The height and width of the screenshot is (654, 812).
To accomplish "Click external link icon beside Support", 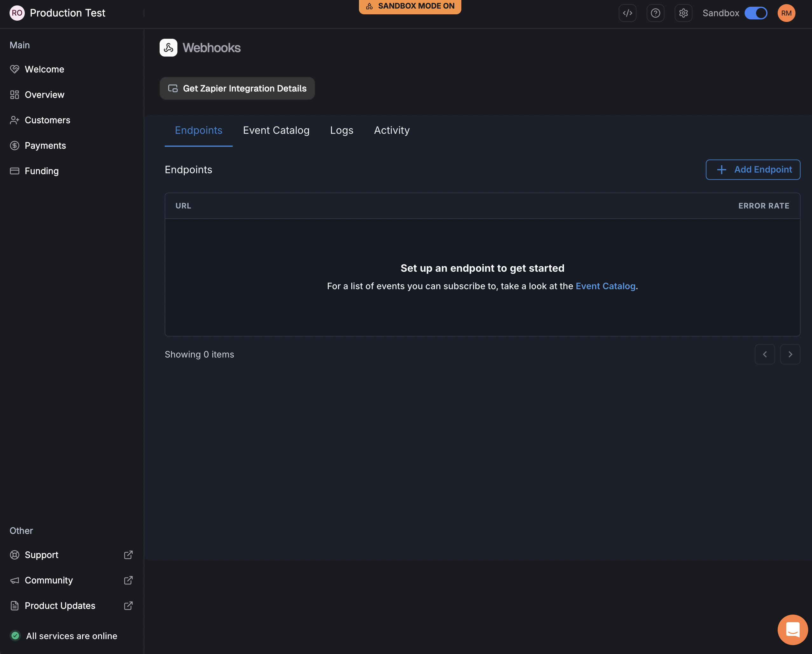I will tap(128, 555).
